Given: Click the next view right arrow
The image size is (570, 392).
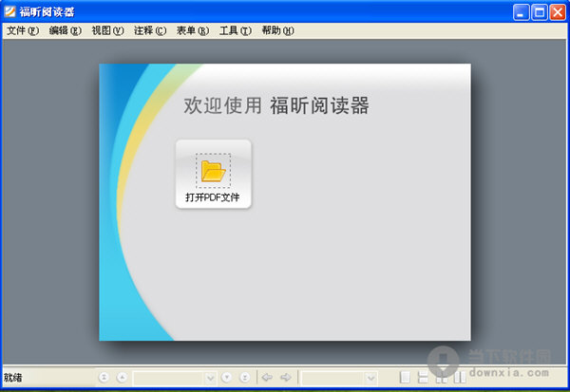Looking at the screenshot, I should coord(286,378).
